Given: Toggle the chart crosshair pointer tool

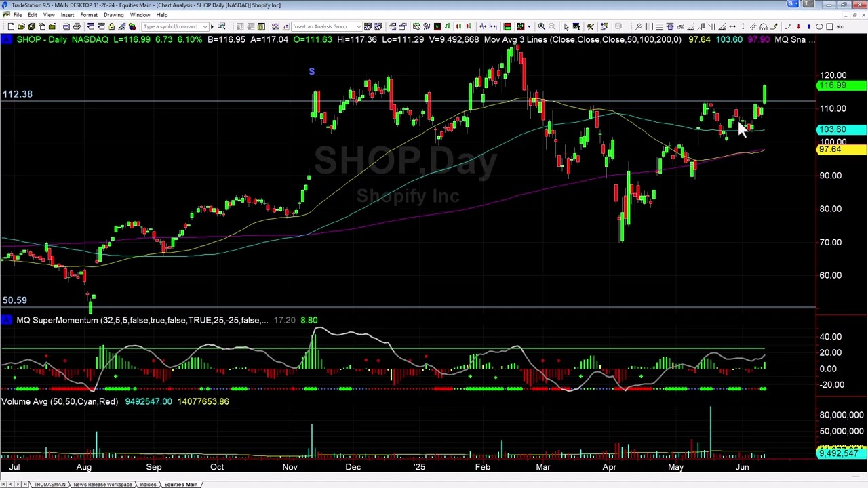Looking at the screenshot, I should [x=577, y=26].
